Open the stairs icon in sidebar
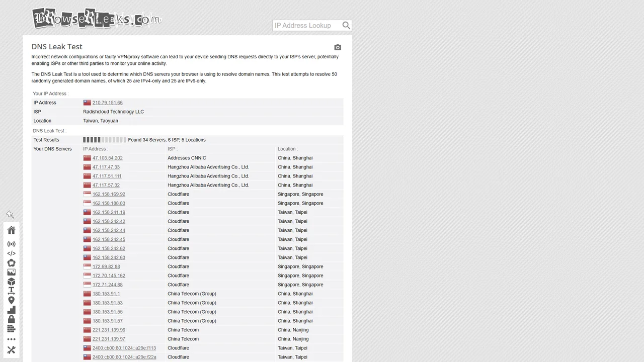 point(11,310)
